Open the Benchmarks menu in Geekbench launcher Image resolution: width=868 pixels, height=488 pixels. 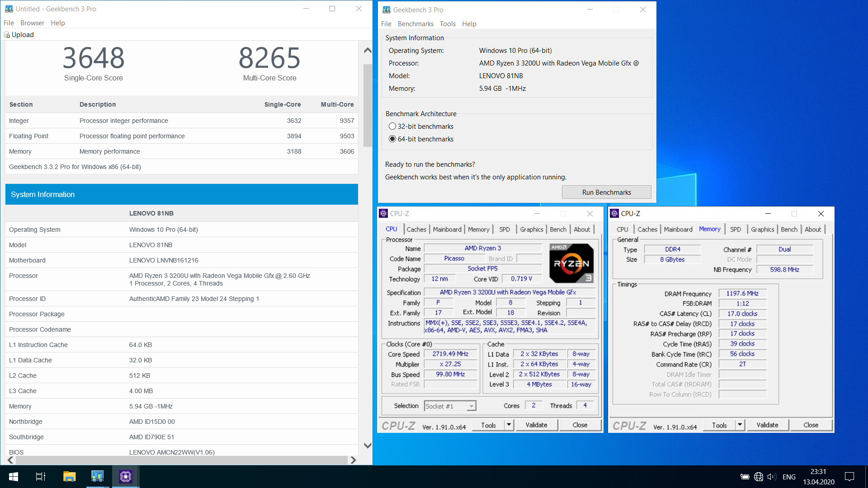[x=415, y=24]
